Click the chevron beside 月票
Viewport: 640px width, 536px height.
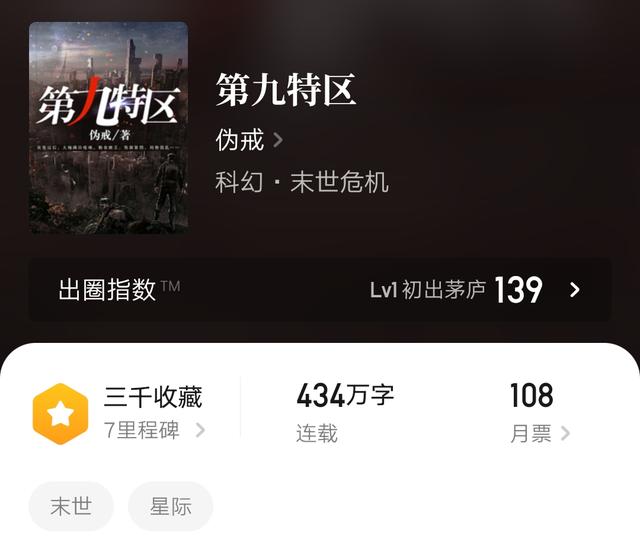coord(565,433)
